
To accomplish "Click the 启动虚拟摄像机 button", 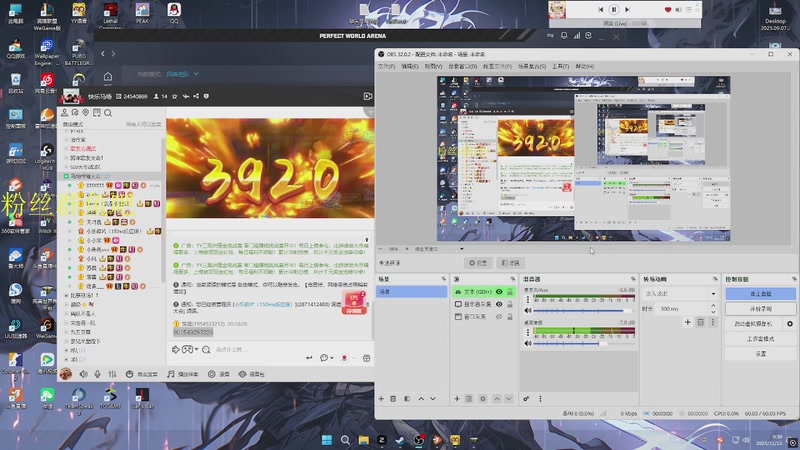I will [x=754, y=323].
